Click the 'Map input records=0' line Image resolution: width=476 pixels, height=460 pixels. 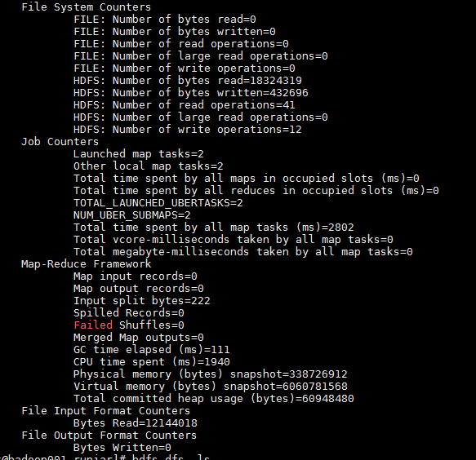[135, 276]
